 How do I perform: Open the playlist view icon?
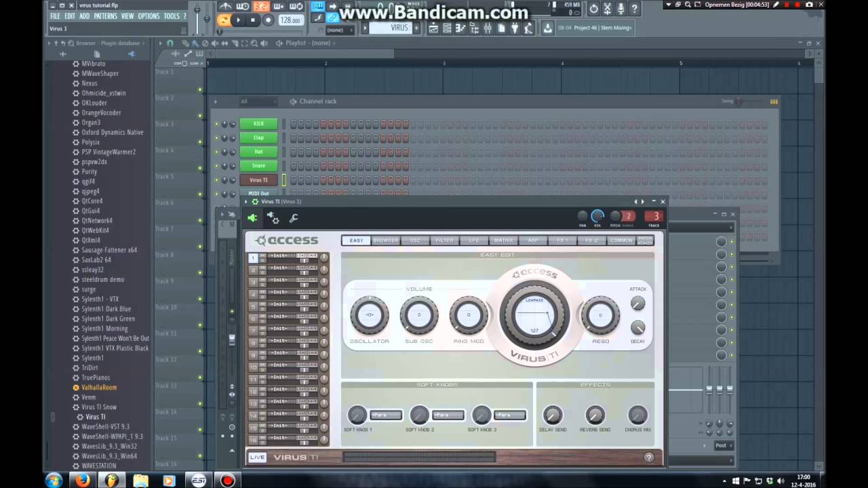(433, 28)
